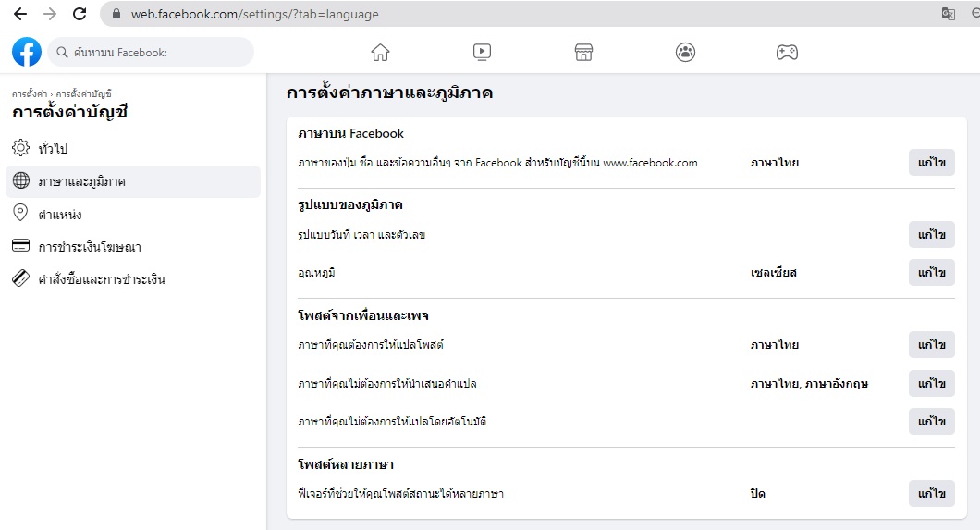Open the Groups icon

(685, 53)
